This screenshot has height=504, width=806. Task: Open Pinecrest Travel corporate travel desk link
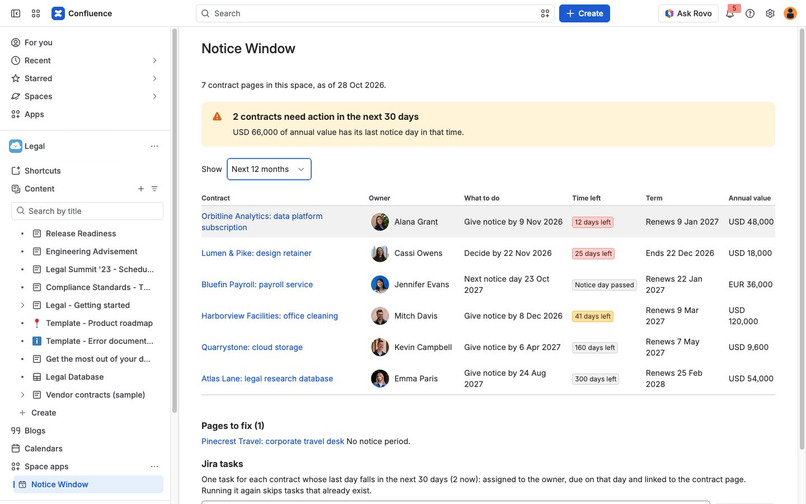[x=273, y=441]
